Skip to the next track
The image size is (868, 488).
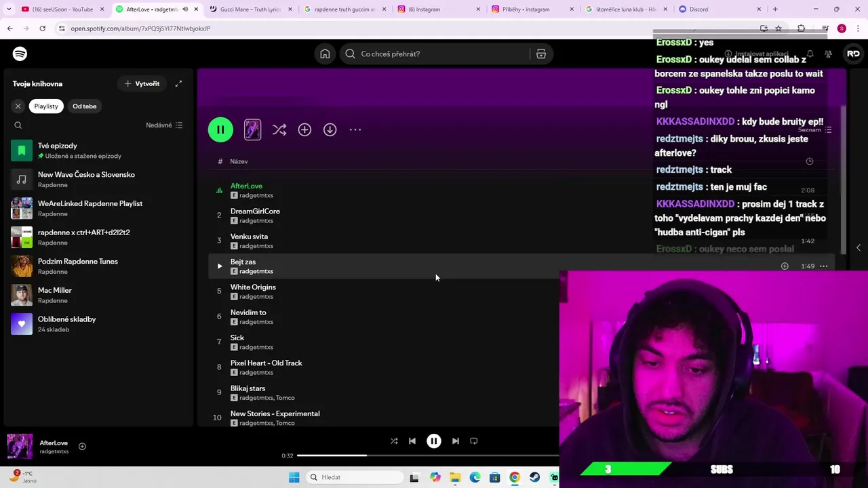[456, 441]
